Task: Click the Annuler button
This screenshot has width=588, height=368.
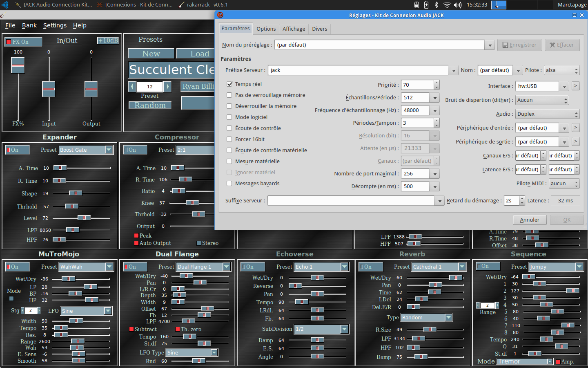Action: click(x=530, y=220)
